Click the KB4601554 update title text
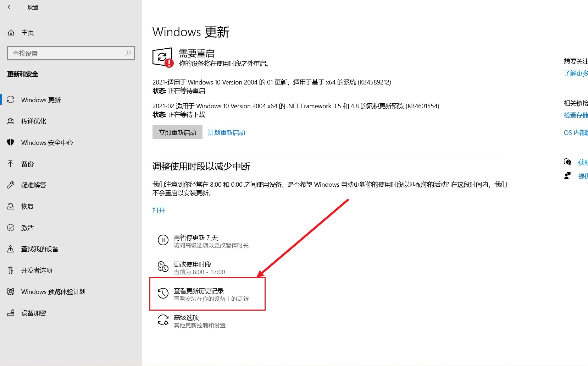The width and height of the screenshot is (588, 366). [296, 106]
